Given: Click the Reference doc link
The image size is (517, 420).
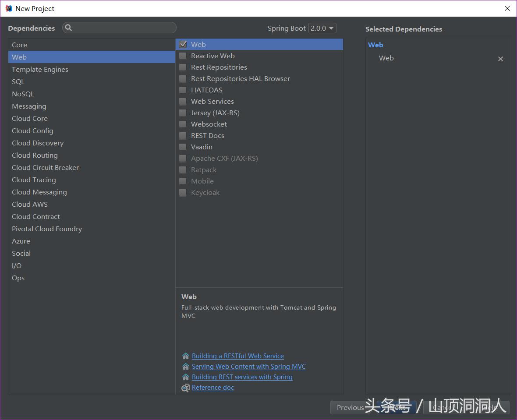Looking at the screenshot, I should click(x=212, y=388).
